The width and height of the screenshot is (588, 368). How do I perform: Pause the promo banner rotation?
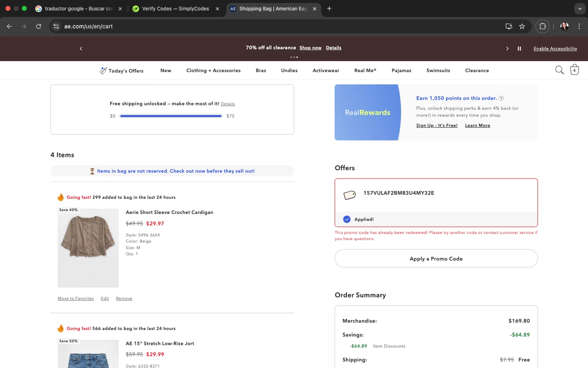coord(519,49)
